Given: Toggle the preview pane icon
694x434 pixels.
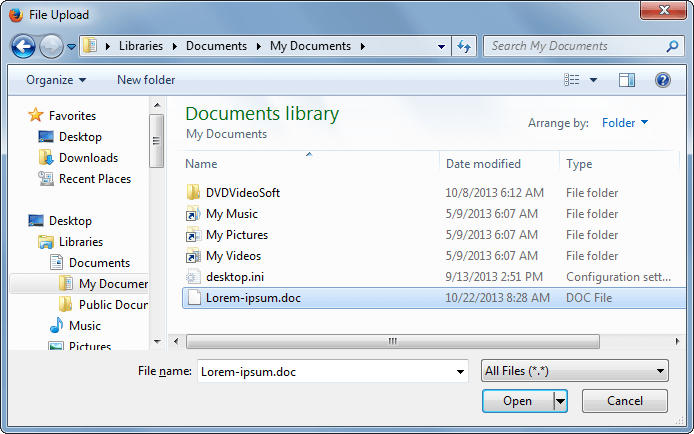Looking at the screenshot, I should point(627,80).
